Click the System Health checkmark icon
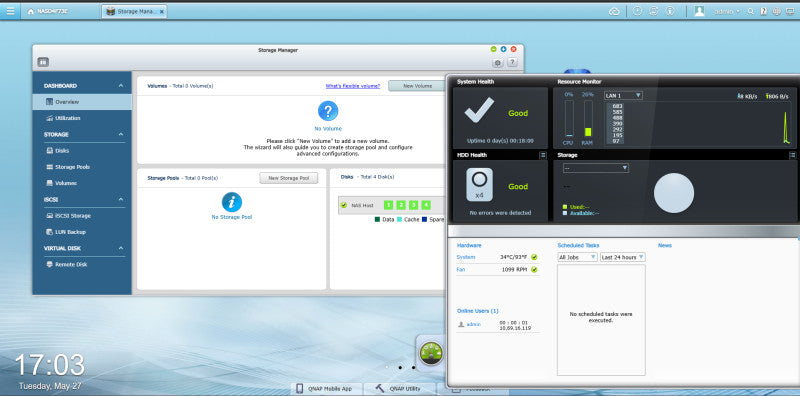This screenshot has height=396, width=800. click(479, 110)
